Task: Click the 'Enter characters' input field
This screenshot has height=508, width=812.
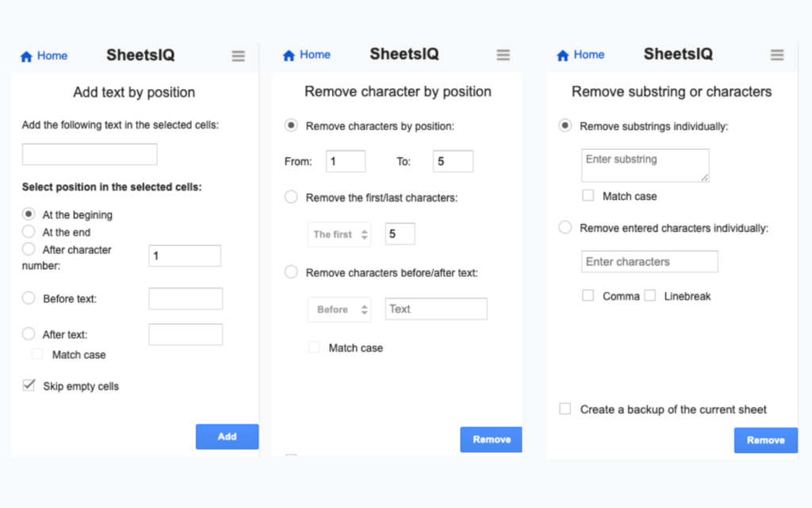Action: coord(649,261)
